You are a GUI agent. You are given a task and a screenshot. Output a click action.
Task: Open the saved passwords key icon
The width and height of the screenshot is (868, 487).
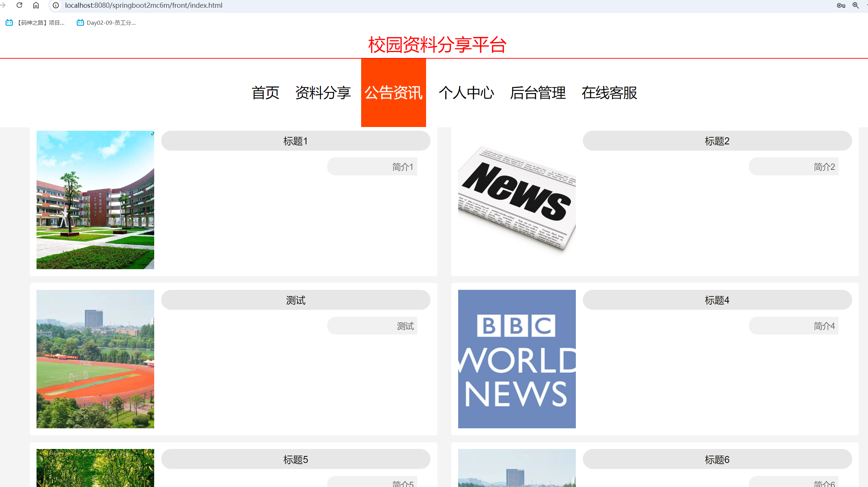point(841,6)
